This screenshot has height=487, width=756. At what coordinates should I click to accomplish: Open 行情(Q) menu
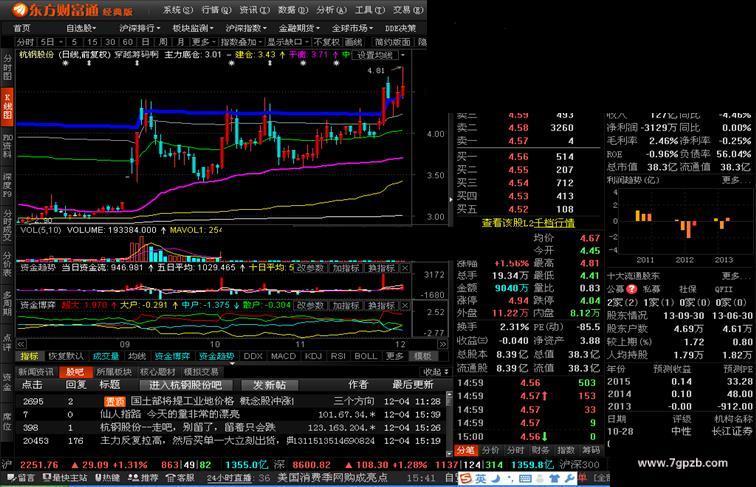point(216,10)
